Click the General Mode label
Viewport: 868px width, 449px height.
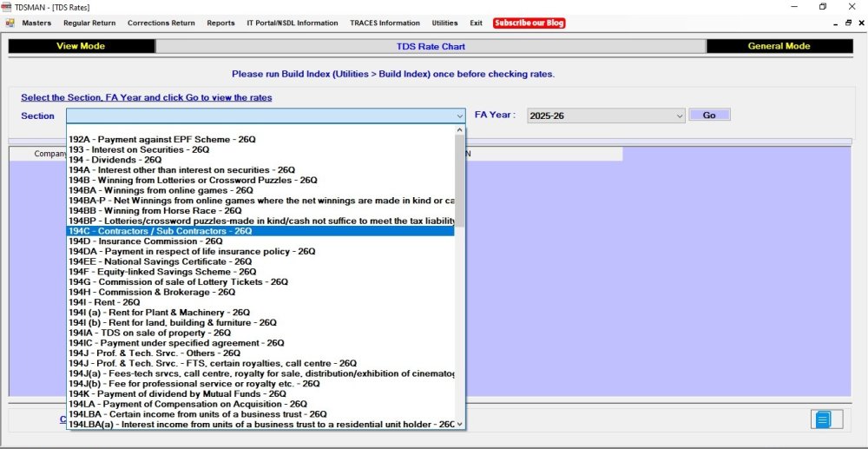[x=779, y=46]
